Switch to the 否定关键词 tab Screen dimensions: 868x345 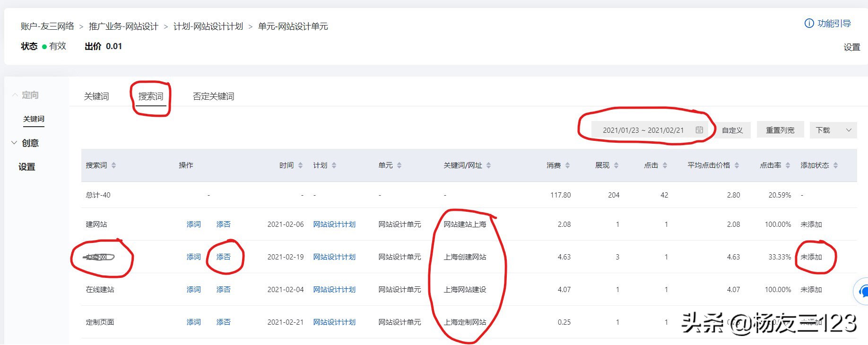point(214,96)
